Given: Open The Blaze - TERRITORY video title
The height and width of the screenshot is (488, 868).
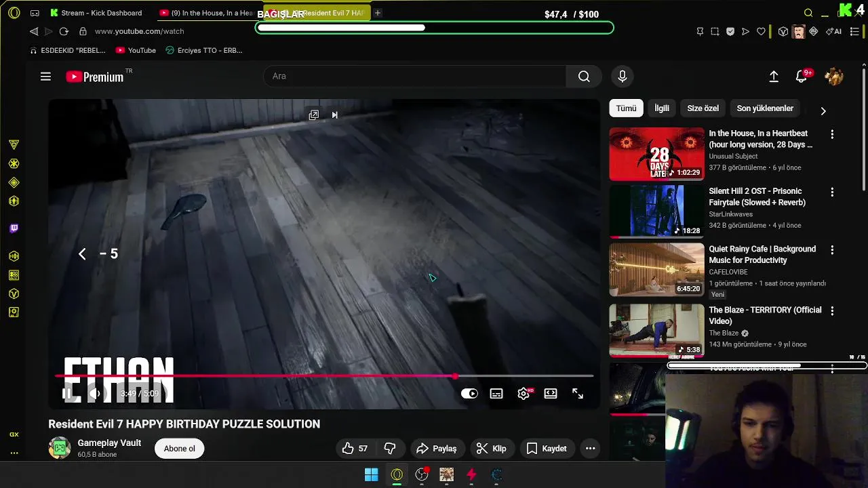Looking at the screenshot, I should 765,315.
